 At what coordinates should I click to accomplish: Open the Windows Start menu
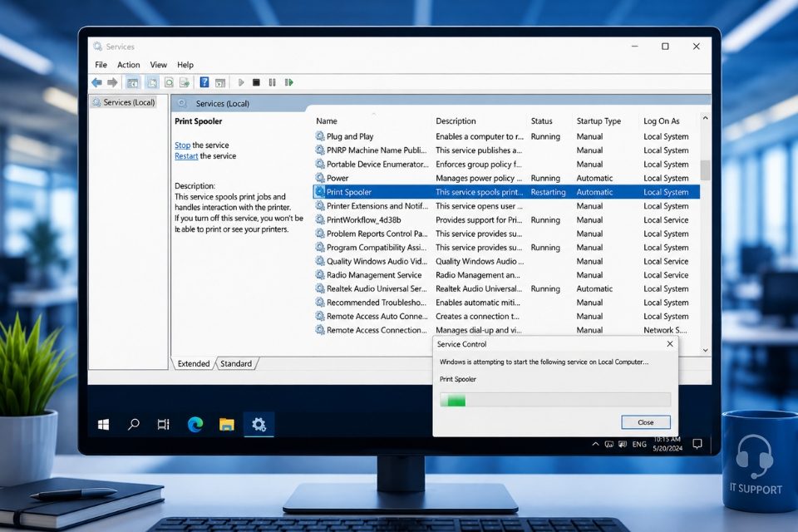(x=103, y=424)
